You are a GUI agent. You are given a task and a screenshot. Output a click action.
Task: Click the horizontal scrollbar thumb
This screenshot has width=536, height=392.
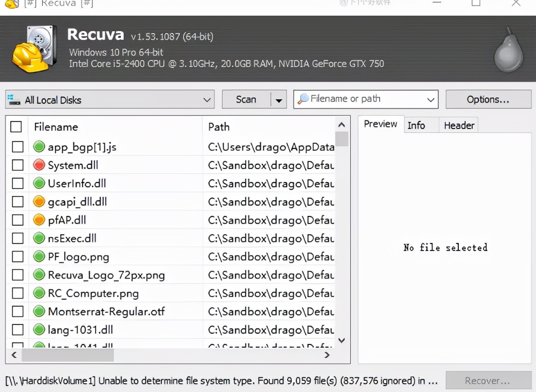pos(67,355)
